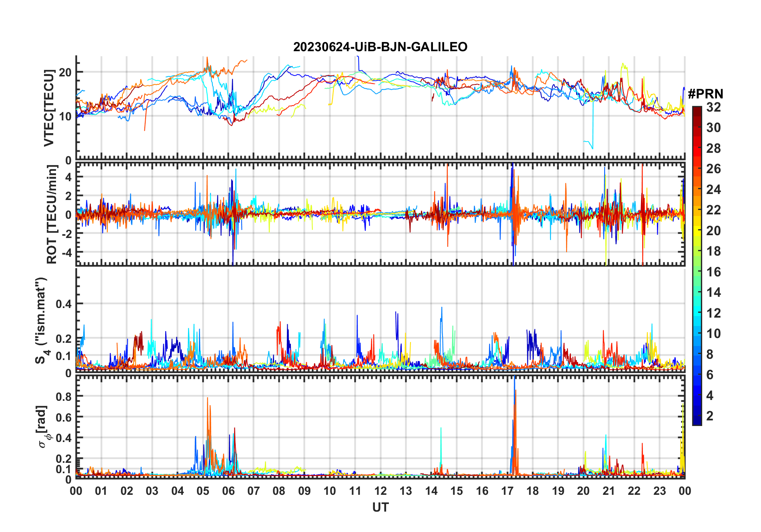Click x-axis hour label 07
Image resolution: width=761 pixels, height=532 pixels.
point(254,491)
